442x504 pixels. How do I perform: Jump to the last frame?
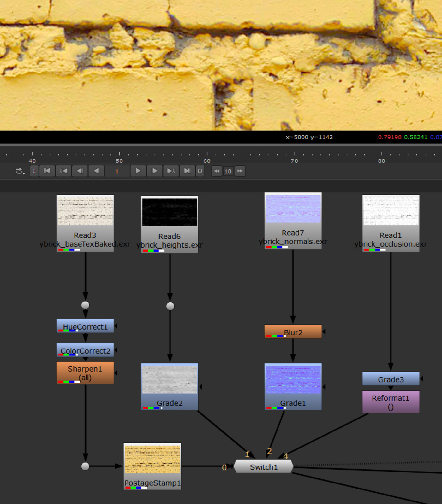187,171
